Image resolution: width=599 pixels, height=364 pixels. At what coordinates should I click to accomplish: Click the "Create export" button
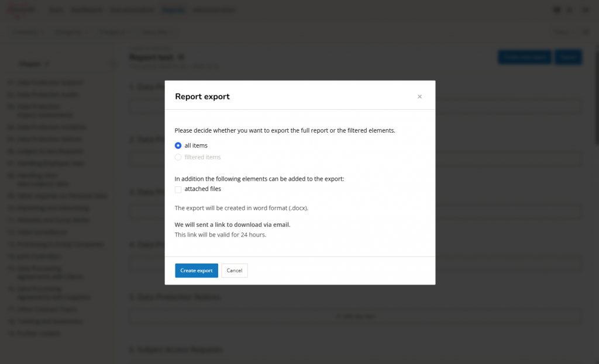(196, 271)
